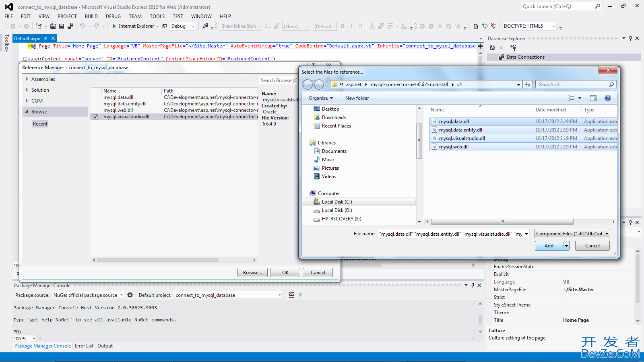Screen dimensions: 644x362
Task: Open the file dialog help icon
Action: coord(608,98)
